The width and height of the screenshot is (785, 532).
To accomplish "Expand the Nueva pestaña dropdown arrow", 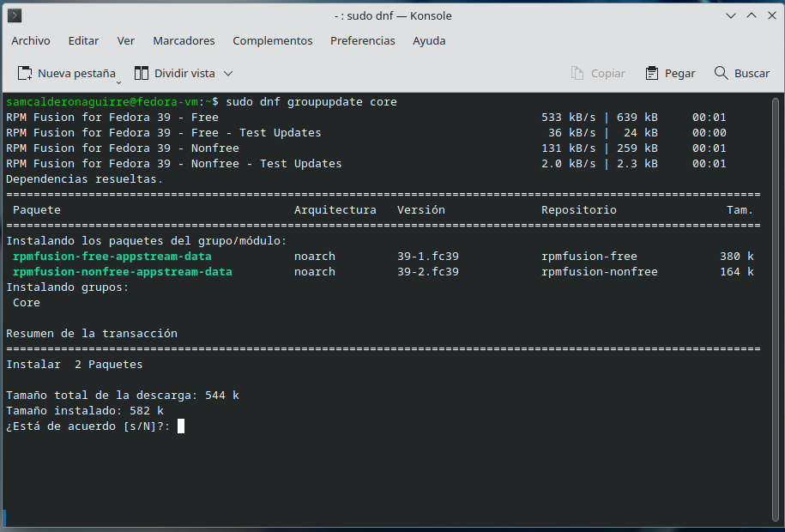I will coord(118,81).
